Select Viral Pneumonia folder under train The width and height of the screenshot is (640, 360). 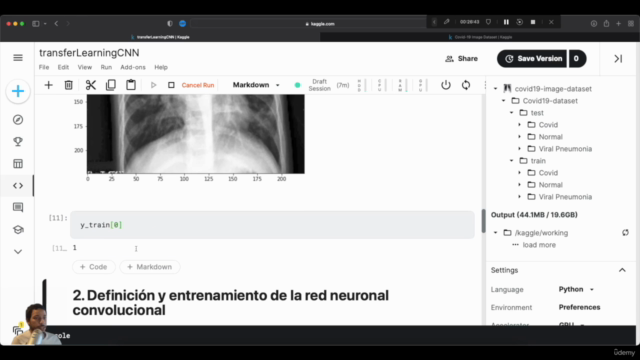565,197
